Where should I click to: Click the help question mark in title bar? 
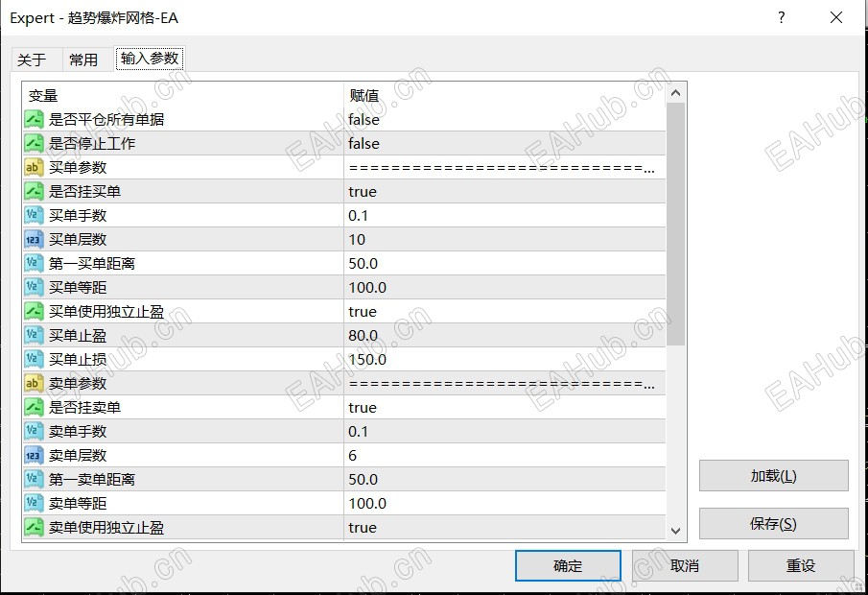pos(781,17)
